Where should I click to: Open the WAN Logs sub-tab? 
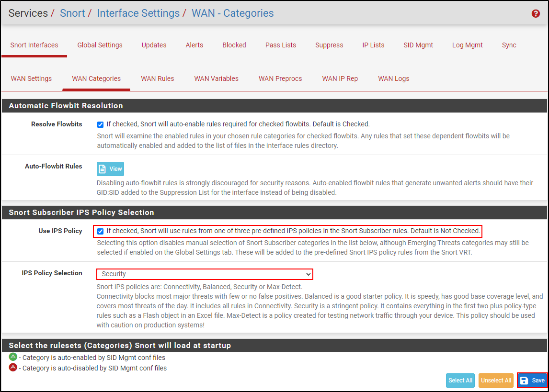(393, 78)
